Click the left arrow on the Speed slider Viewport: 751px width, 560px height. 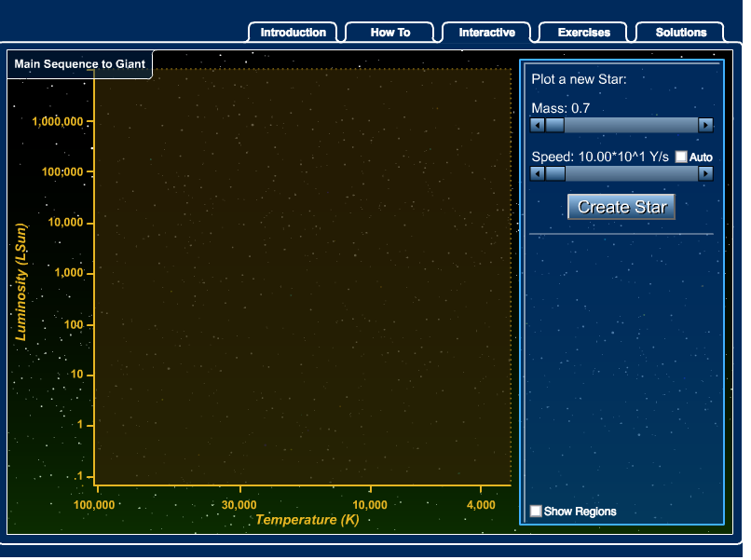537,173
